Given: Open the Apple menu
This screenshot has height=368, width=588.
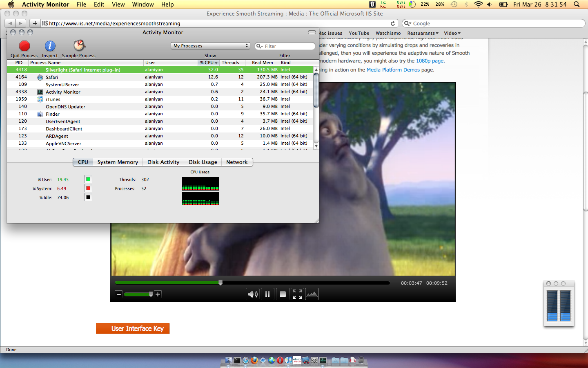Looking at the screenshot, I should 11,4.
